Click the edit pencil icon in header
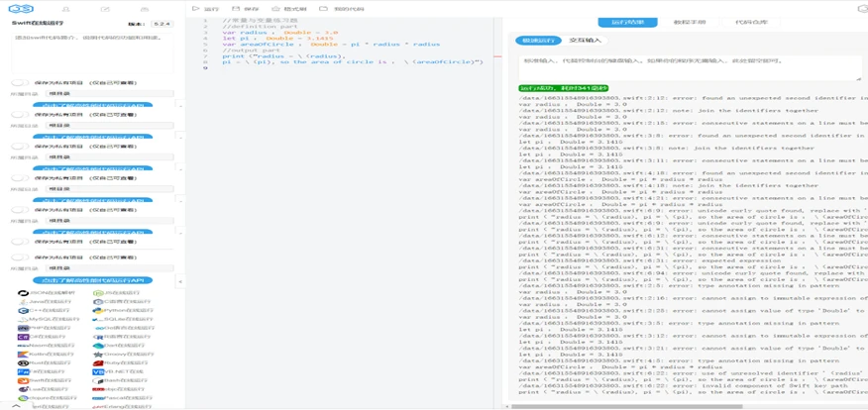 click(105, 9)
